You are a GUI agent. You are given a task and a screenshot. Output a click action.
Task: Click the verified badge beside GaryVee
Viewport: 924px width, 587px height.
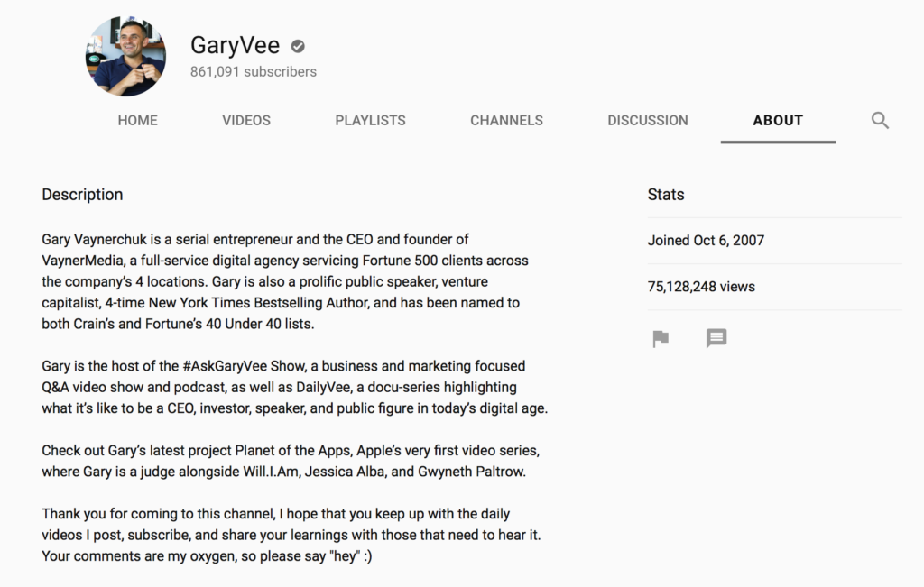pos(298,46)
